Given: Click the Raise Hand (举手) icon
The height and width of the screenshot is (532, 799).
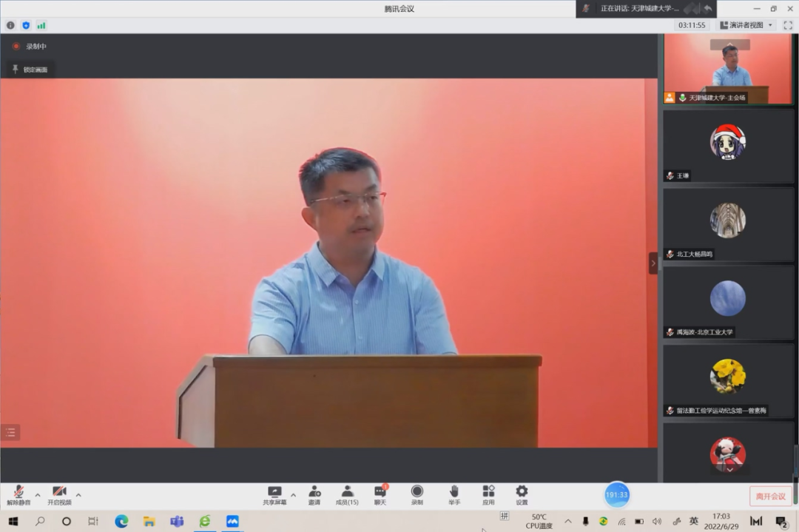Looking at the screenshot, I should point(454,494).
